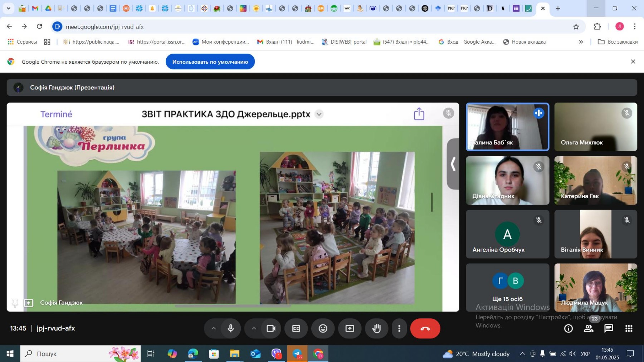Open the activities grid icon
The image size is (644, 362).
pos(629,328)
